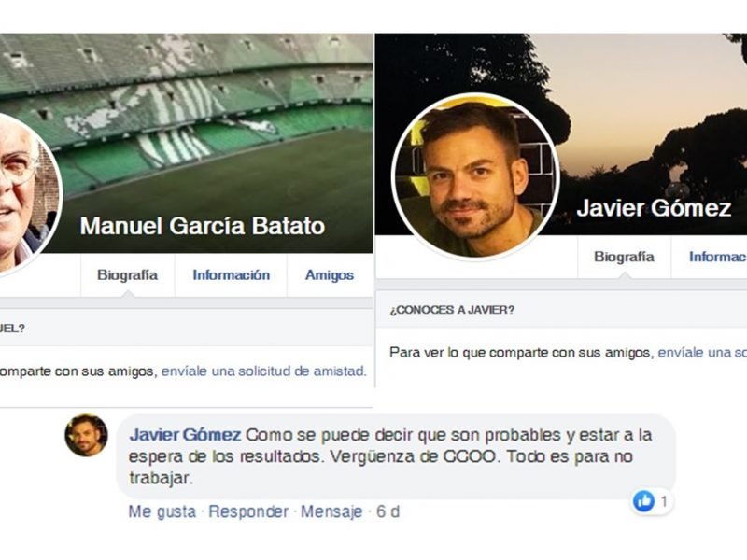Image resolution: width=747 pixels, height=560 pixels.
Task: Click Manuel's friend request link
Action: click(x=263, y=371)
